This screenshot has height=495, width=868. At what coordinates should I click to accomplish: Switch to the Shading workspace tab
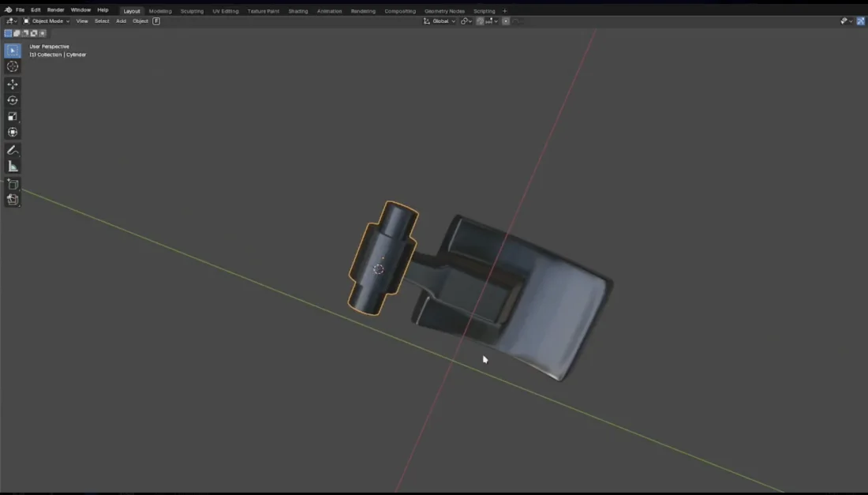(x=297, y=11)
